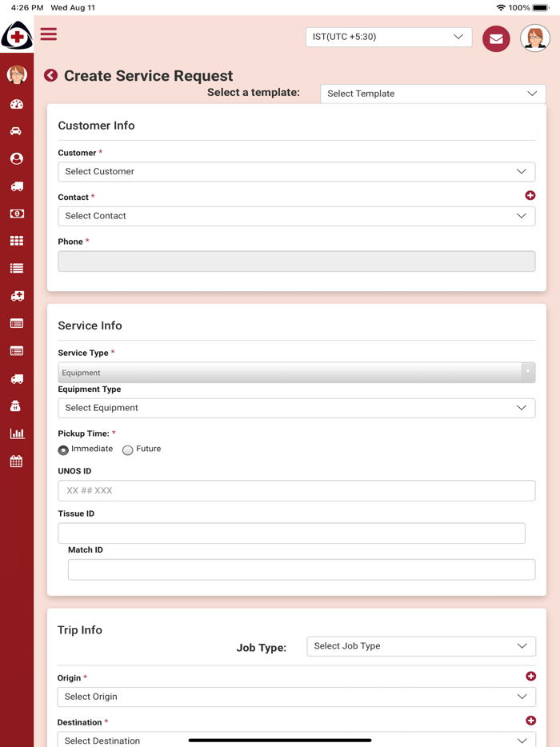Add new contact with the plus icon
The width and height of the screenshot is (560, 747).
click(x=530, y=195)
